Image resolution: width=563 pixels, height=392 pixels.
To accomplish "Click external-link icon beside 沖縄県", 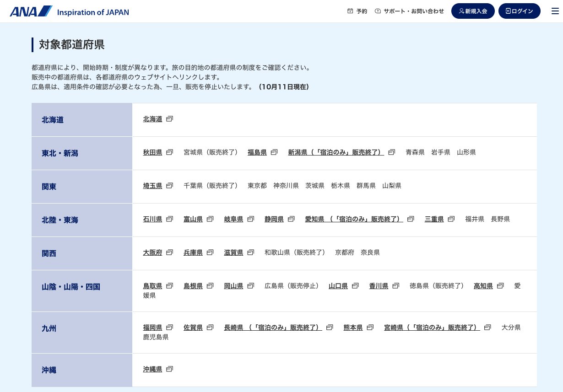I will [x=170, y=369].
